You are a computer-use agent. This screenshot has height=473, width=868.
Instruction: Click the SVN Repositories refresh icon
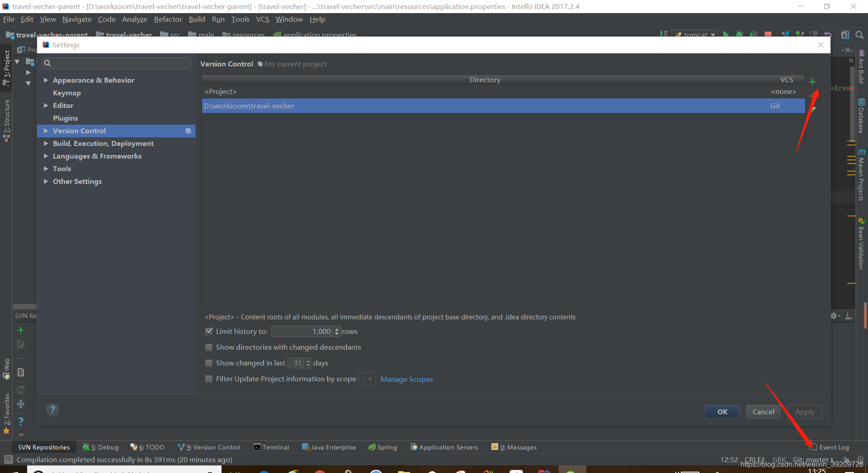(x=21, y=389)
